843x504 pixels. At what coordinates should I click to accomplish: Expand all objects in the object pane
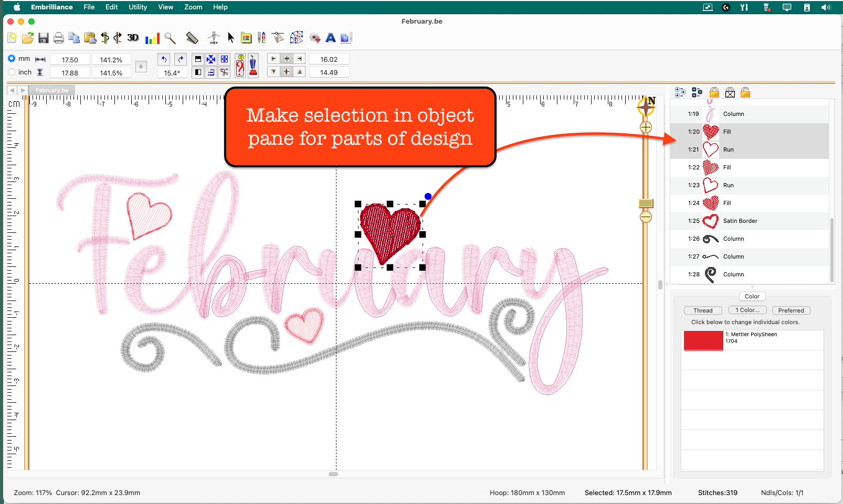coord(680,93)
